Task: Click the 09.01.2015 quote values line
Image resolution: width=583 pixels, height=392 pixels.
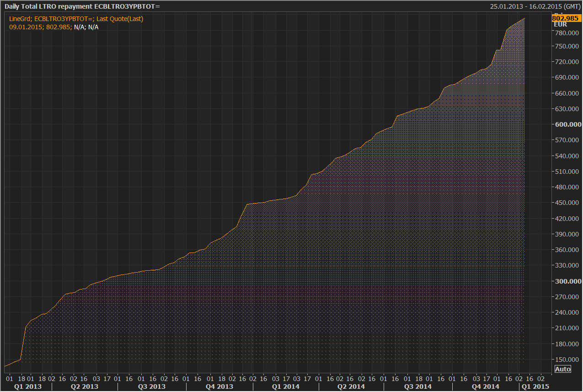Action: tap(54, 27)
